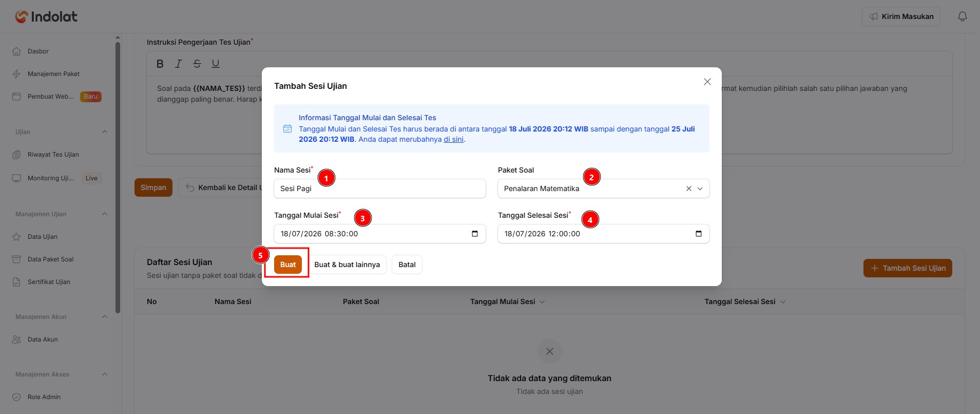Click the No column header
The height and width of the screenshot is (414, 980).
pos(152,302)
